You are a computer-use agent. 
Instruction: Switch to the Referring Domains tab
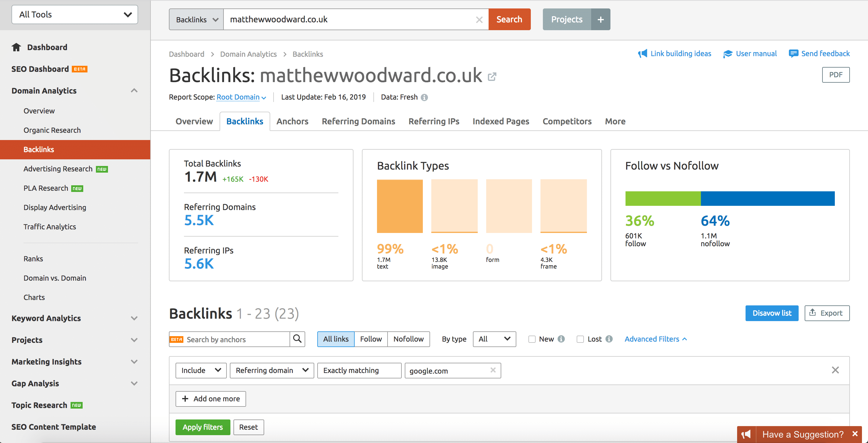pos(358,121)
